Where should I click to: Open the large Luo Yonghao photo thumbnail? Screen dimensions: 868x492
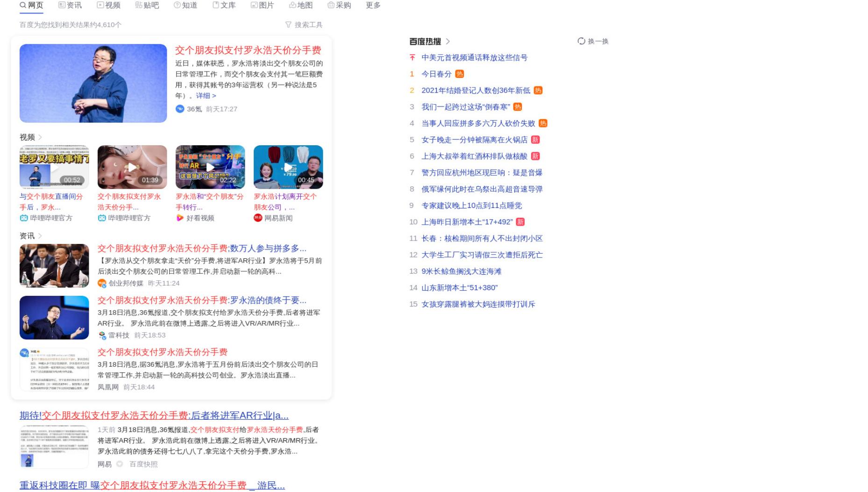93,83
